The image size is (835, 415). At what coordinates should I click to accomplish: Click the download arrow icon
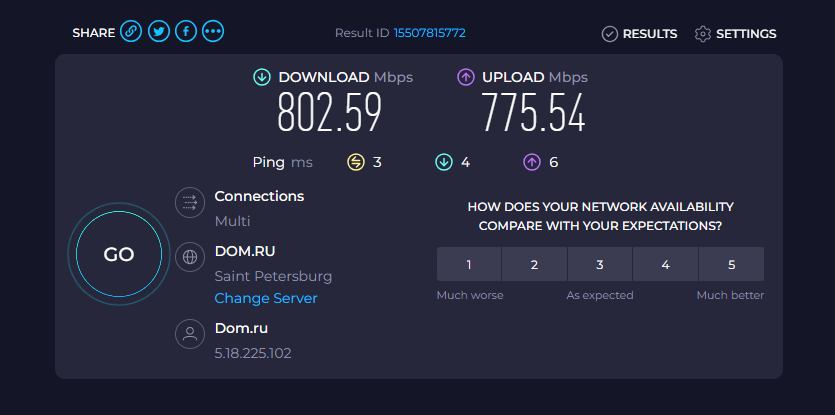tap(262, 77)
